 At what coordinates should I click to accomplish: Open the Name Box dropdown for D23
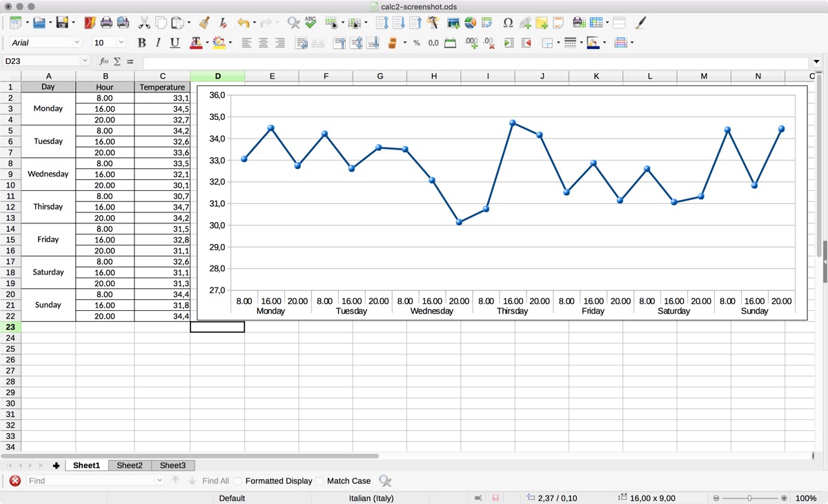click(85, 61)
